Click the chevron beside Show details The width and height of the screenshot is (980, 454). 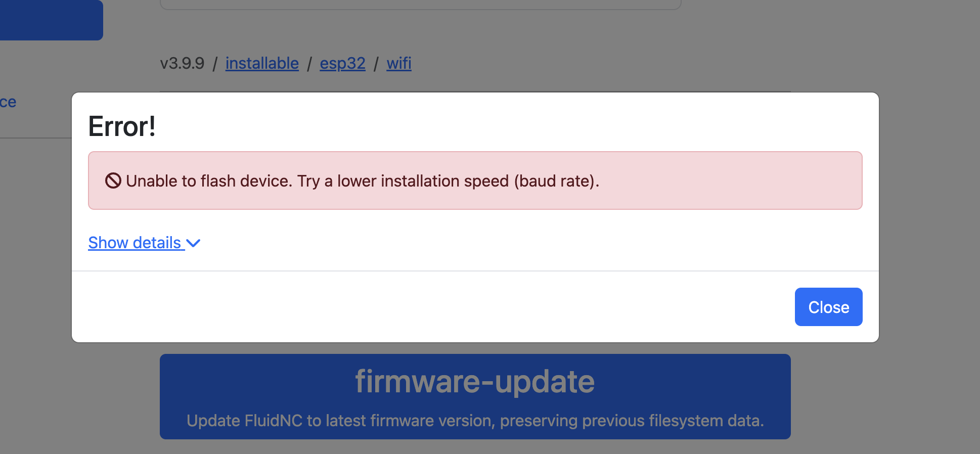click(x=193, y=243)
